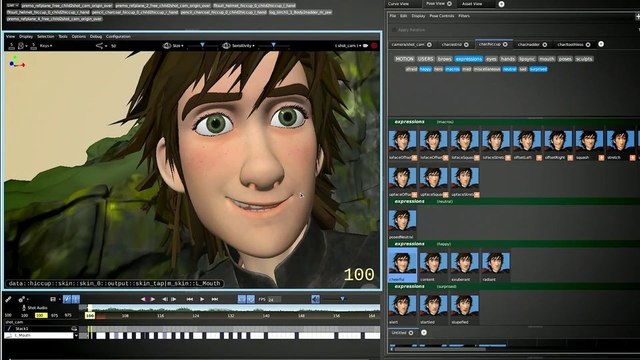
Task: Click the camera icon beside shot_cam
Action: coord(366,46)
